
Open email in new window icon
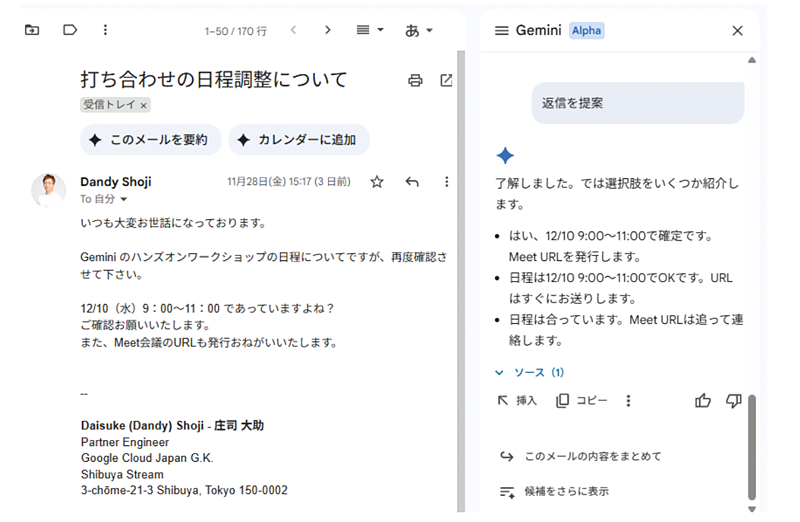[446, 81]
